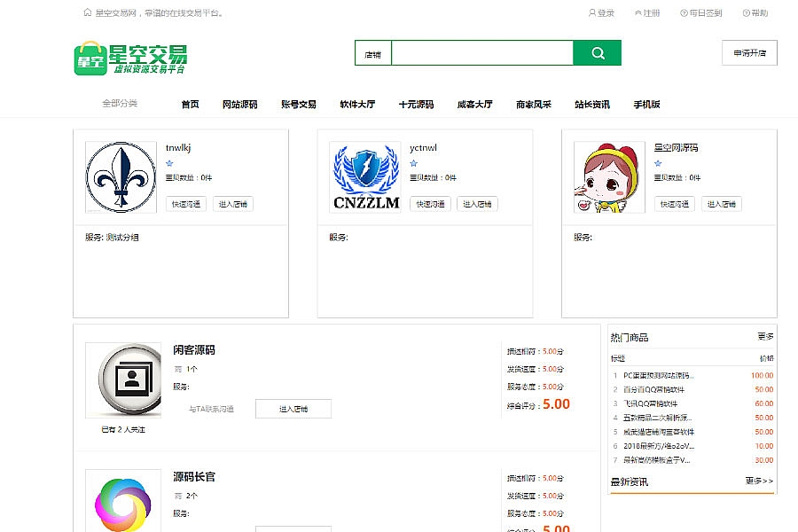
Task: Expand the 全部分类 category menu
Action: coord(120,104)
